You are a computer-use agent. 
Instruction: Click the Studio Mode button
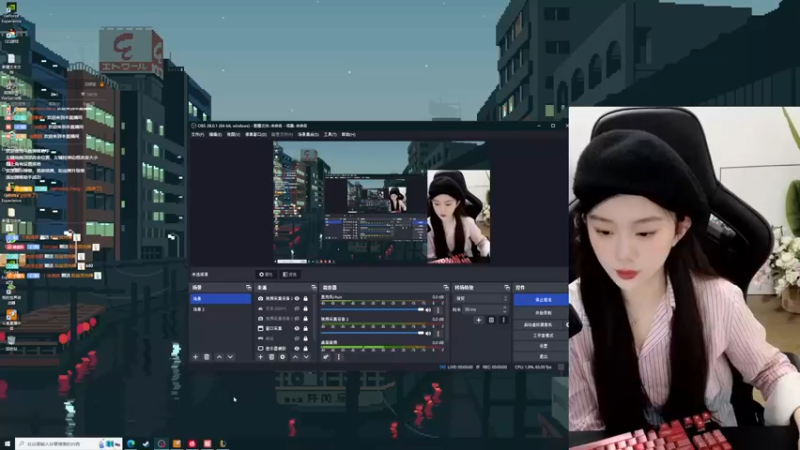[x=541, y=335]
